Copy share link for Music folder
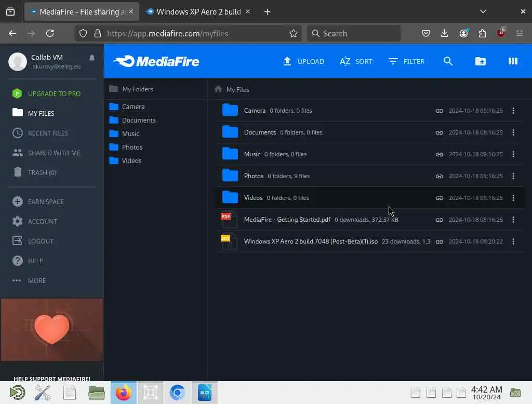This screenshot has width=532, height=404. (440, 154)
